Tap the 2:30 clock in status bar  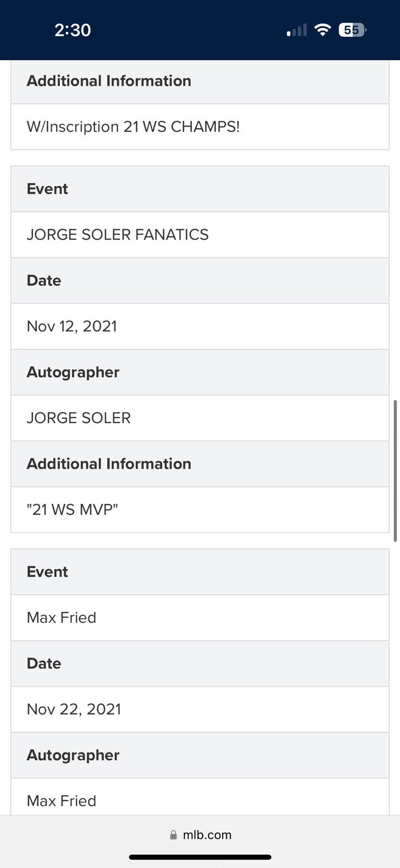tap(73, 30)
